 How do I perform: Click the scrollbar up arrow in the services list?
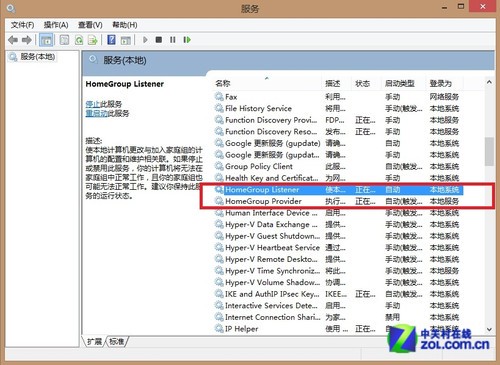click(x=489, y=82)
